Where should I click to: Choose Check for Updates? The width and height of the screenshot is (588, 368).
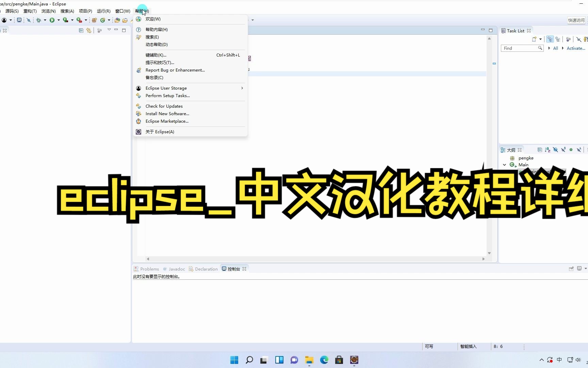(x=190, y=106)
